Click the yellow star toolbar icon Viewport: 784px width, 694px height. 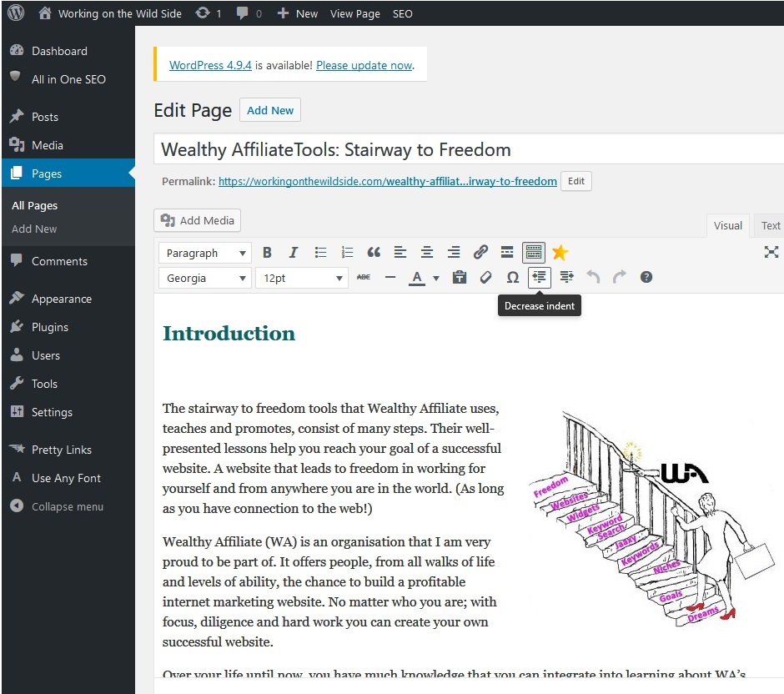click(560, 253)
